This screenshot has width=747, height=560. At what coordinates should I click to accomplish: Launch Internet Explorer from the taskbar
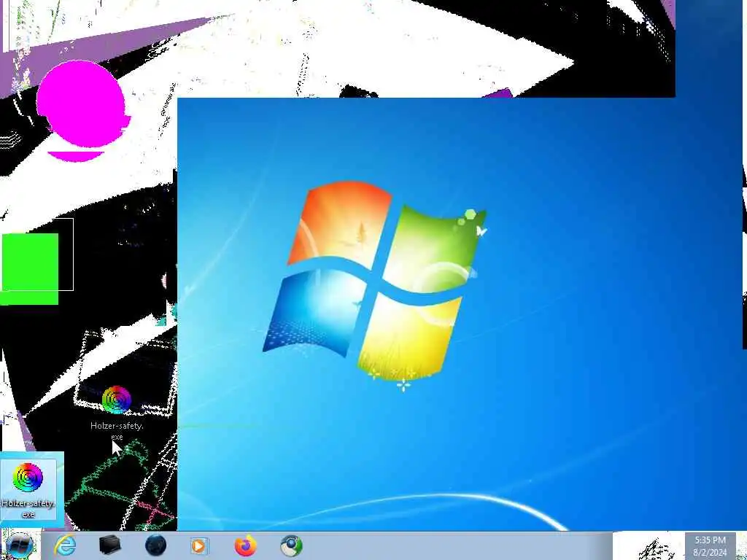coord(65,545)
